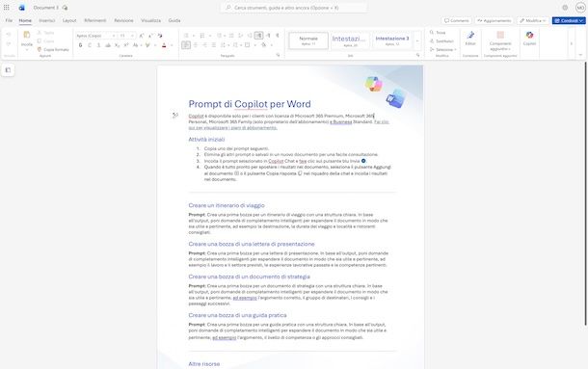Open the Modifica mode dropdown
The image size is (588, 369).
tap(533, 20)
